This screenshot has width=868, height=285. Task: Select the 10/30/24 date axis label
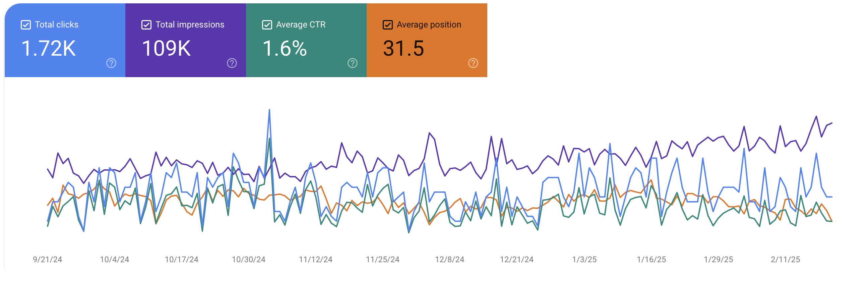click(249, 260)
